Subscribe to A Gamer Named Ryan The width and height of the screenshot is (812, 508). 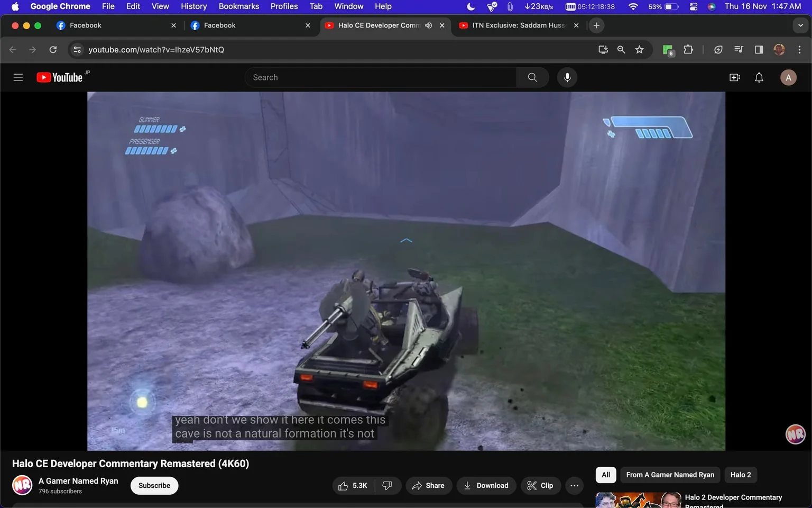pos(154,486)
